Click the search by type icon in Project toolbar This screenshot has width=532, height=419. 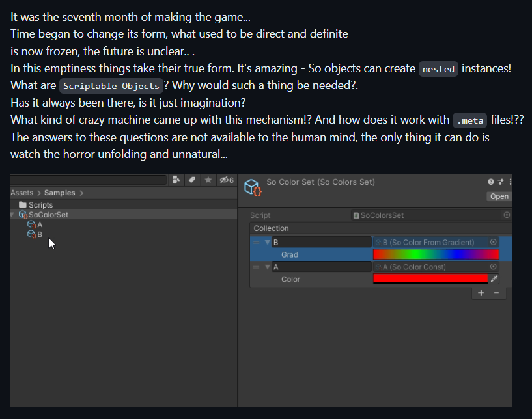point(176,180)
